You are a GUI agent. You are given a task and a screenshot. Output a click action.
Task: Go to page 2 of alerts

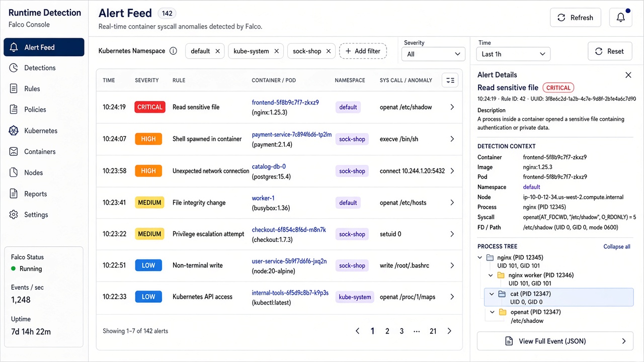387,331
